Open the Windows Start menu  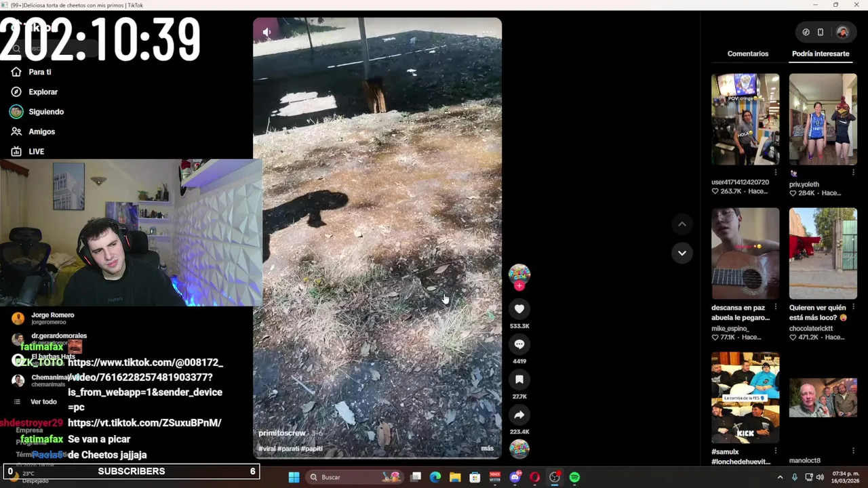[x=294, y=477]
